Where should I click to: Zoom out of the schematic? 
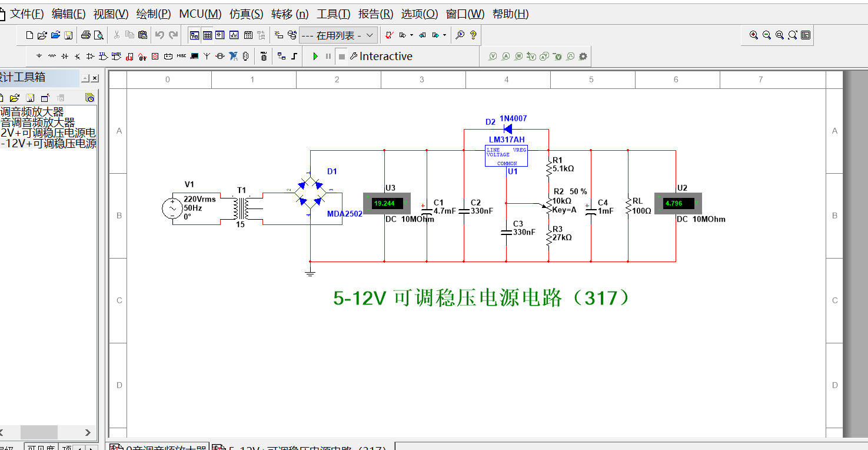click(767, 35)
